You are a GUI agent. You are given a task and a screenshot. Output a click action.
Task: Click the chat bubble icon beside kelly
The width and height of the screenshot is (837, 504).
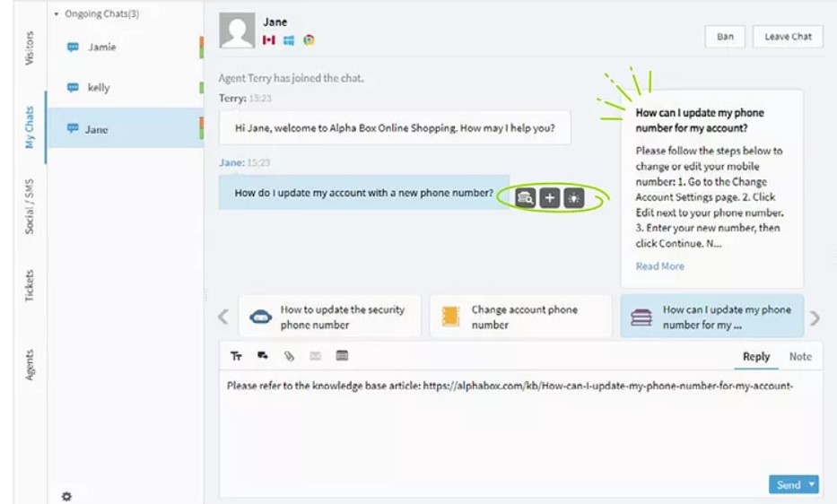(74, 88)
